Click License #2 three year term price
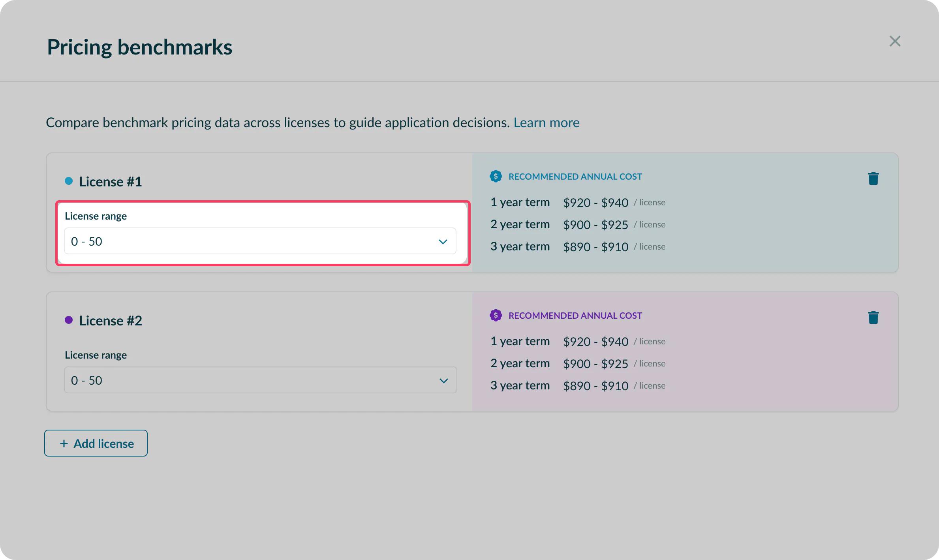The image size is (939, 560). tap(595, 386)
